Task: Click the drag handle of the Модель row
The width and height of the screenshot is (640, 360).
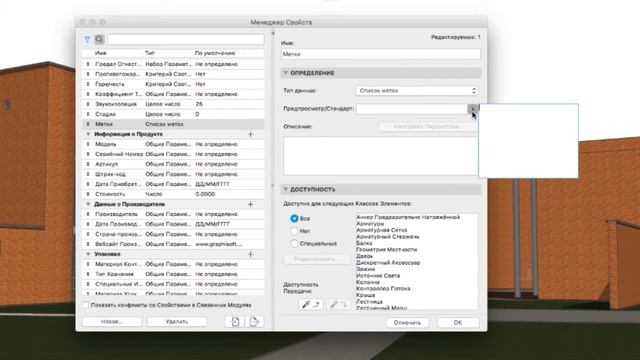Action: (88, 144)
